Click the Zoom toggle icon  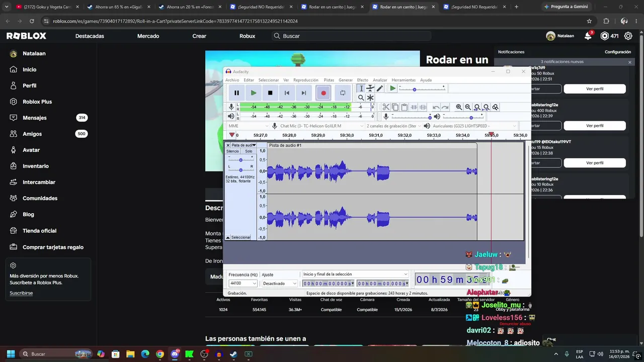coord(495,107)
